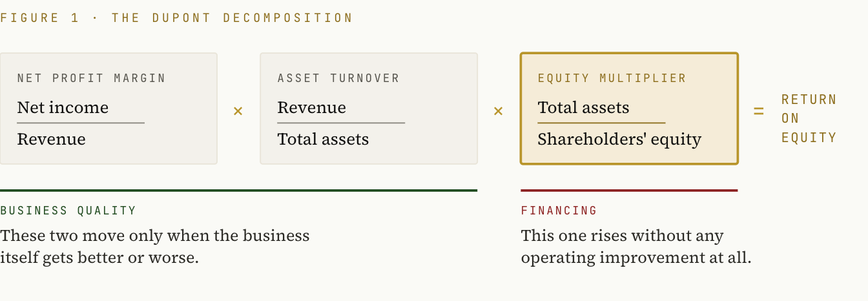Click the 'These two move only' description
The width and height of the screenshot is (868, 301).
155,246
